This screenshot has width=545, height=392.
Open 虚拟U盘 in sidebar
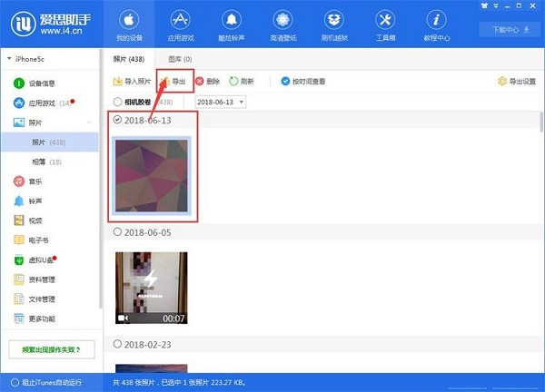35,260
